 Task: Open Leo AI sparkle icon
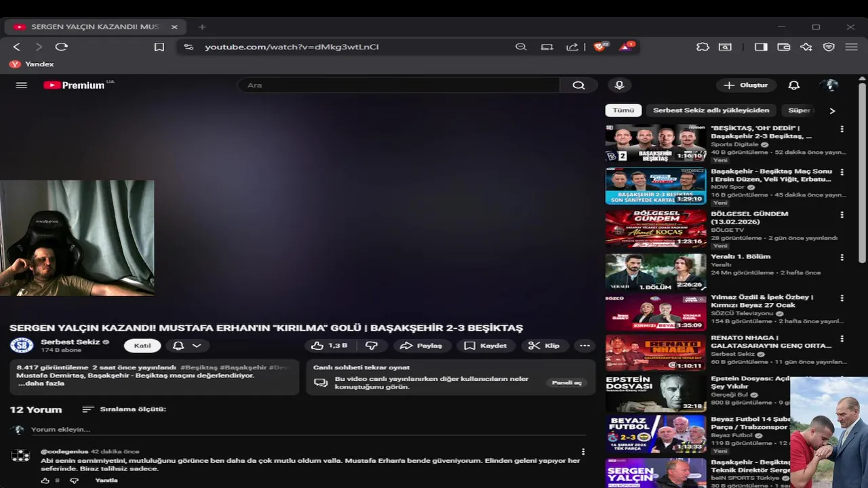806,47
